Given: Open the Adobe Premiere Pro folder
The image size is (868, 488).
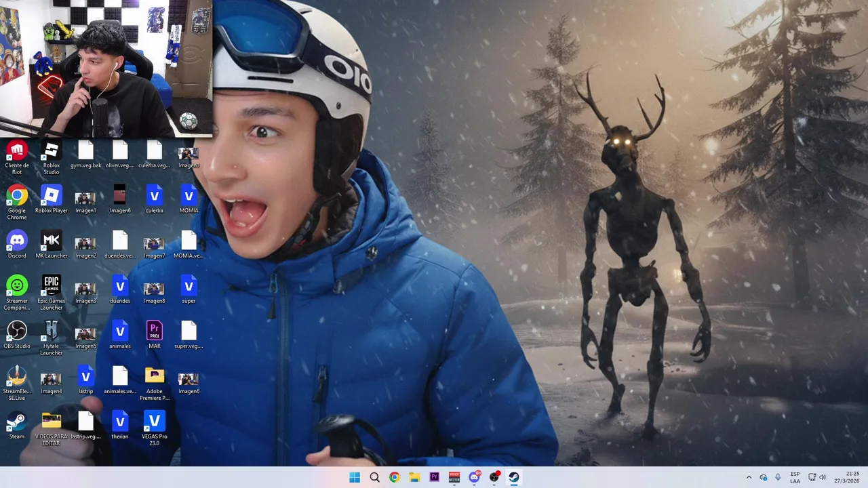Looking at the screenshot, I should [155, 383].
